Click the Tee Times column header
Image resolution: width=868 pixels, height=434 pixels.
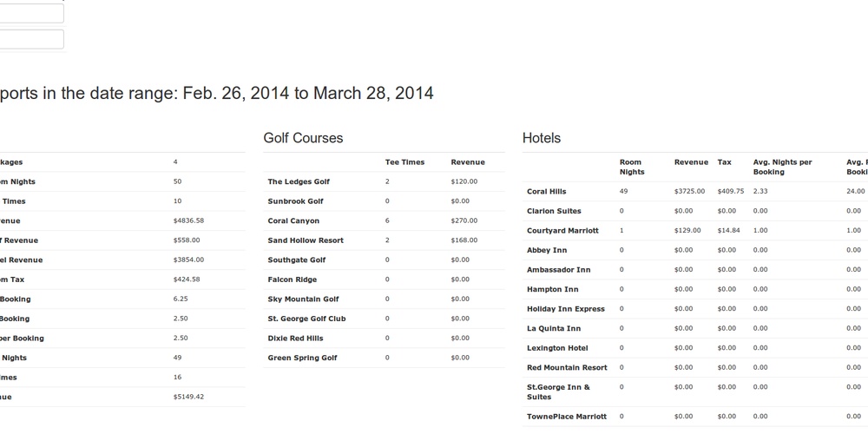[x=404, y=162]
